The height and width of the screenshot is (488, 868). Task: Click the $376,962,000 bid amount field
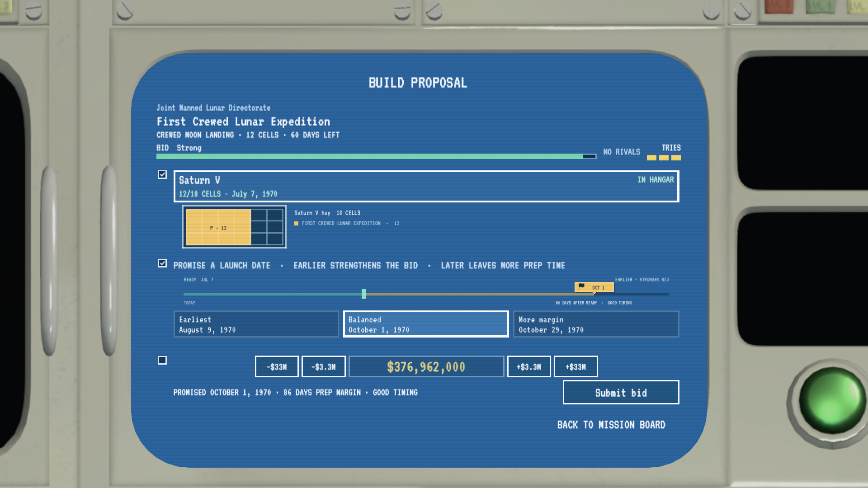[x=426, y=366]
